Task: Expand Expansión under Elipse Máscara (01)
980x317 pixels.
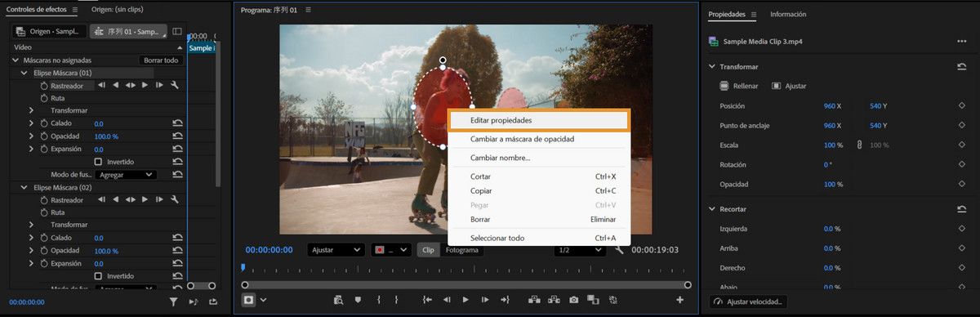Action: pyautogui.click(x=31, y=149)
